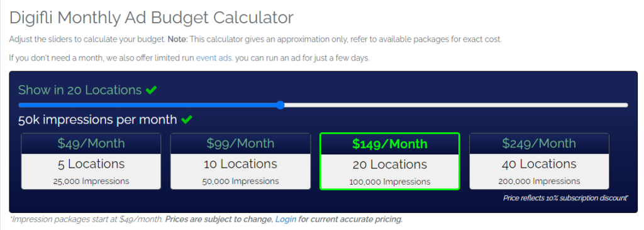Image resolution: width=644 pixels, height=230 pixels.
Task: Click the blue locations slider handle
Action: tap(280, 105)
